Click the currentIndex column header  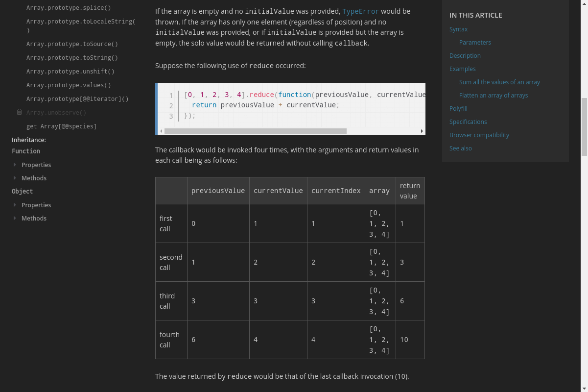pos(336,191)
